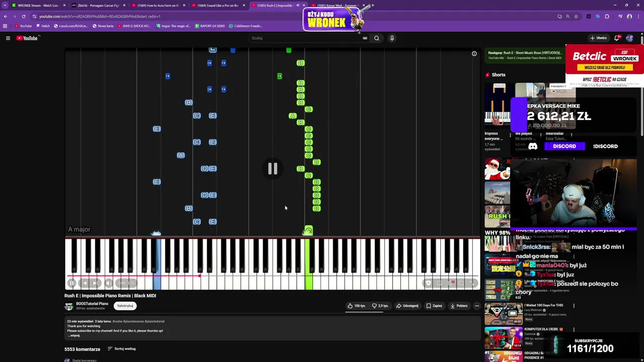644x362 pixels.
Task: Pause the video with the player pause button
Action: [72, 283]
